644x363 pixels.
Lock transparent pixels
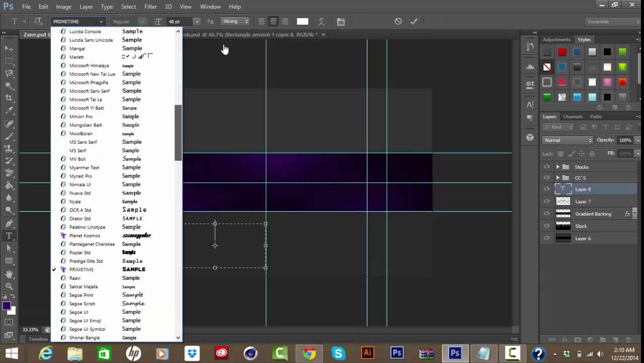point(560,153)
